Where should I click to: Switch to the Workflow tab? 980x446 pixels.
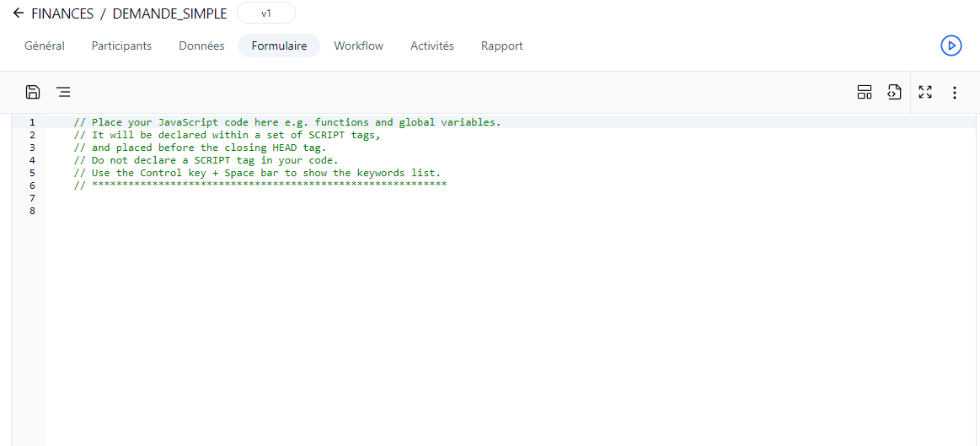pyautogui.click(x=358, y=46)
